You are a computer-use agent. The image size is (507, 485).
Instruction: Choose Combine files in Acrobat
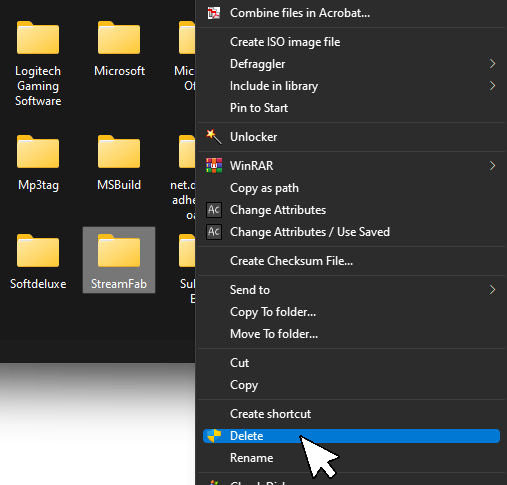(351, 13)
